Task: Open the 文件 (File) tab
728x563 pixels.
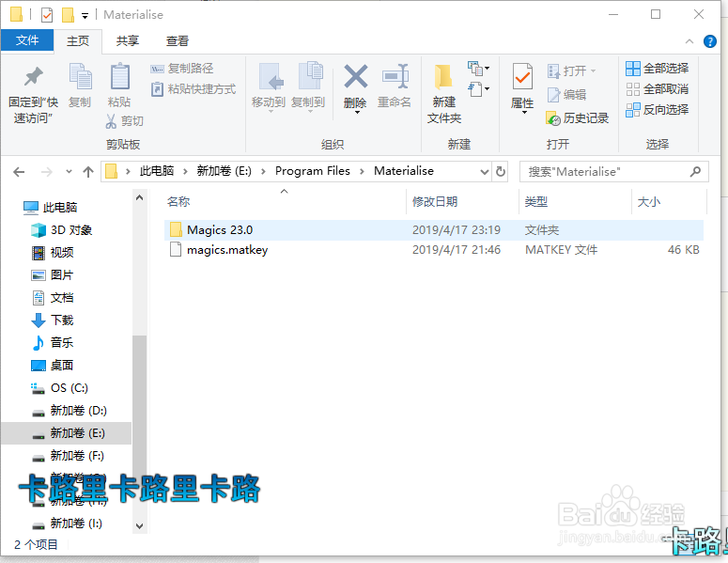Action: tap(27, 40)
